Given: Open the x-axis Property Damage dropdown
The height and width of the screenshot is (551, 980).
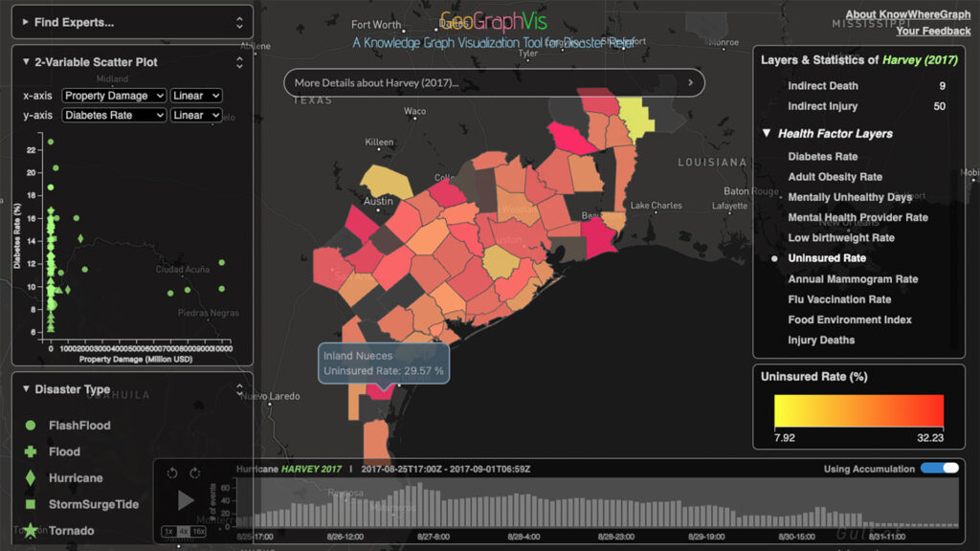Looking at the screenshot, I should (114, 96).
